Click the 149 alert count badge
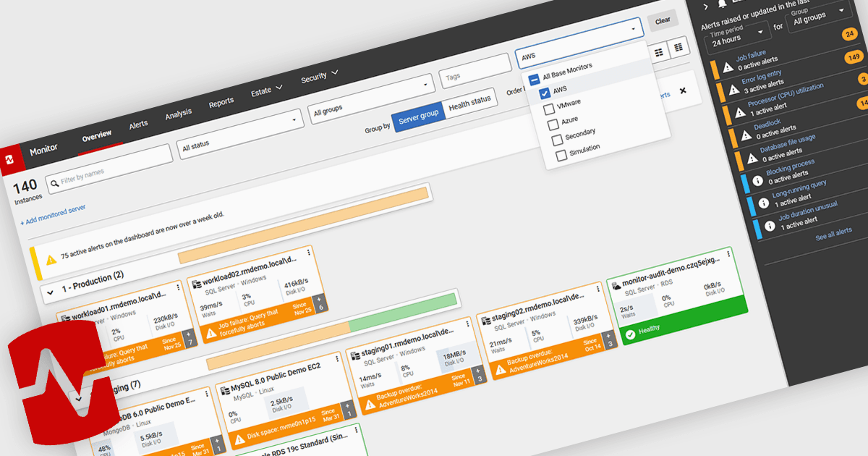 pos(854,57)
